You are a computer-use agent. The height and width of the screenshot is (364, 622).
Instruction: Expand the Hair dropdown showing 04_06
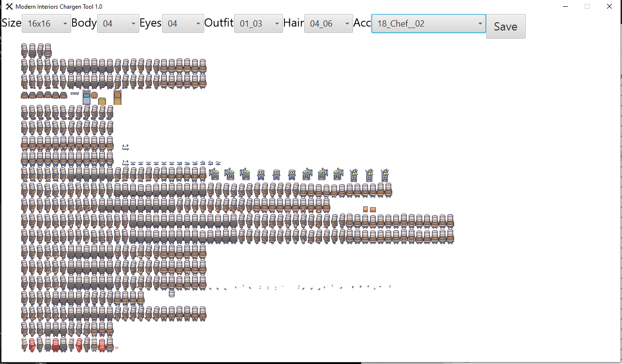coord(328,24)
